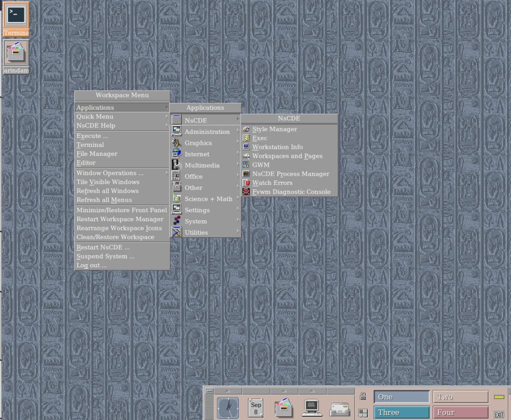Expand the System submenu
The image size is (511, 420).
pos(205,221)
